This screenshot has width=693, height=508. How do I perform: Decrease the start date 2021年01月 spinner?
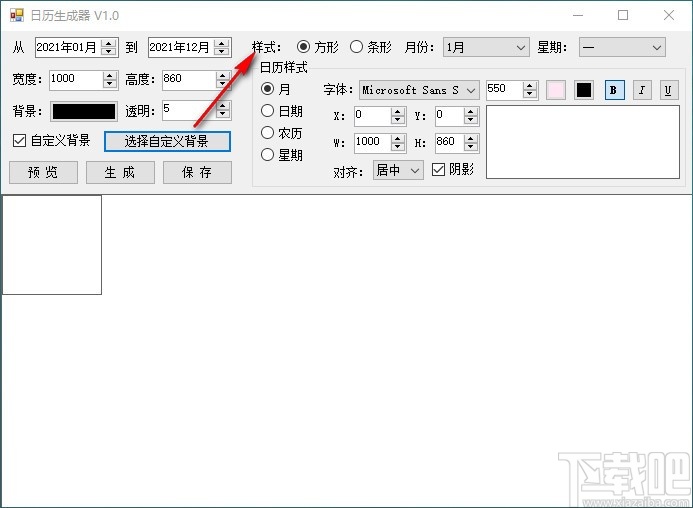[109, 51]
